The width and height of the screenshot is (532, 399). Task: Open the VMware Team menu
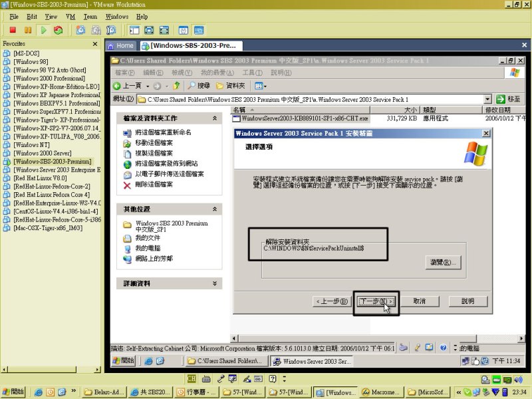point(90,17)
